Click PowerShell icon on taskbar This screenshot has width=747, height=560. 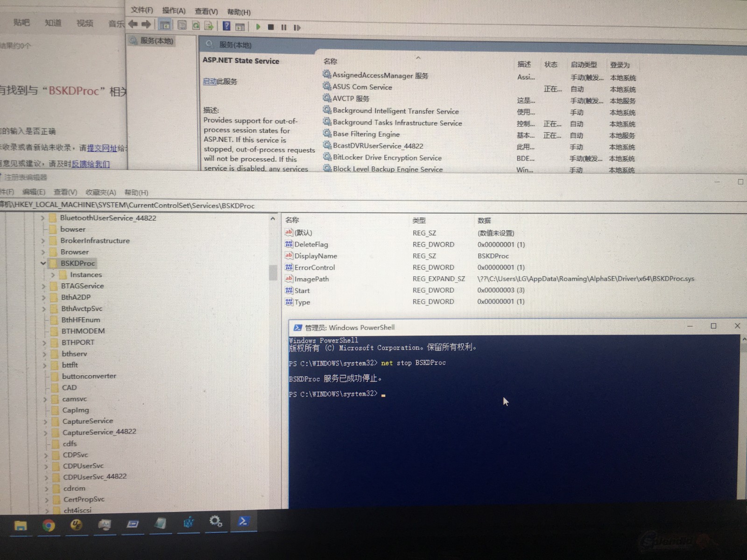(243, 521)
